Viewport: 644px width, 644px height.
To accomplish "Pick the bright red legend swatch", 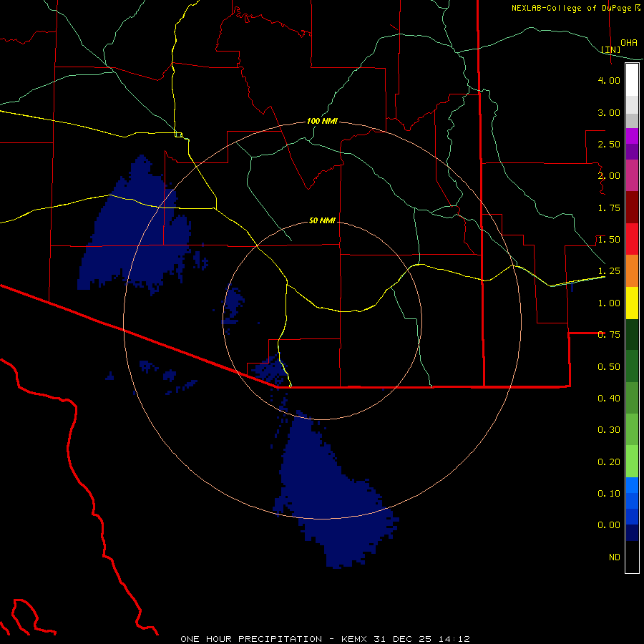I will [x=632, y=240].
